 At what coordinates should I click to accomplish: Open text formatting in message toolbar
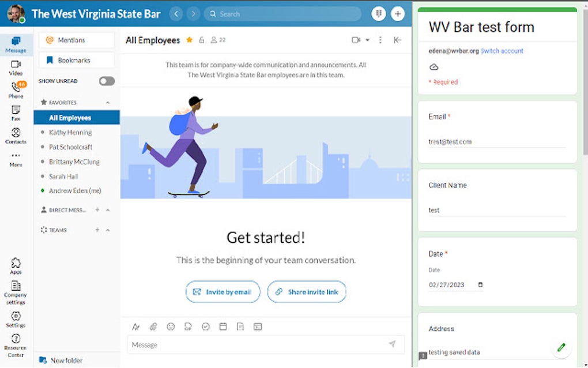[x=135, y=326]
